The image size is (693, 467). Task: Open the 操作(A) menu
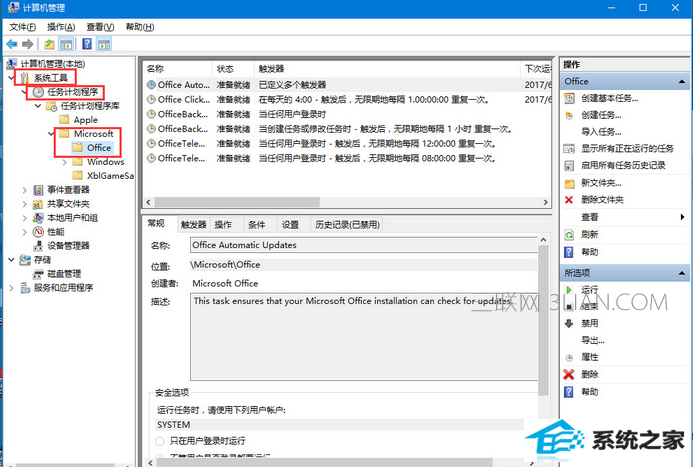point(61,27)
